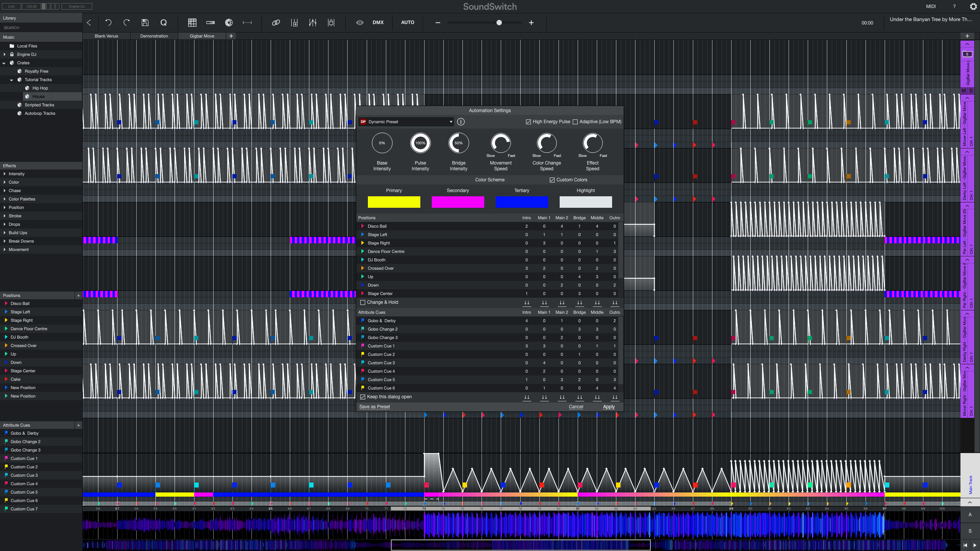Click the add track plus at top right
This screenshot has height=551, width=980.
(967, 36)
